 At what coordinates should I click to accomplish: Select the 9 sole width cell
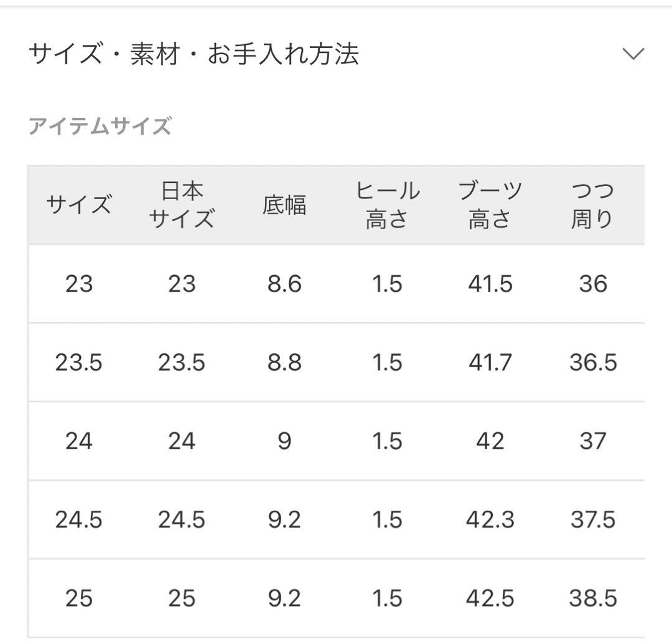click(284, 441)
